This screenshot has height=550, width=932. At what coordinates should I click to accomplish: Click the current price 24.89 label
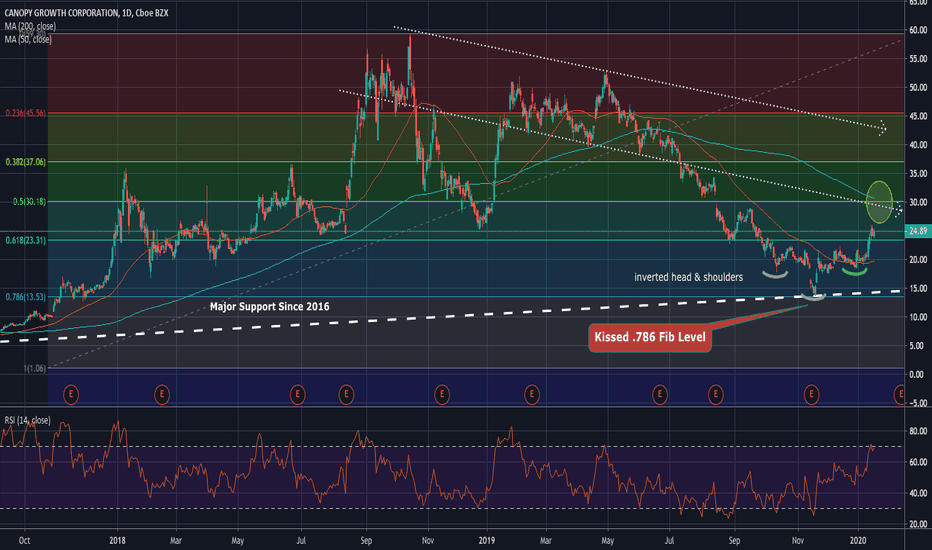tap(918, 231)
